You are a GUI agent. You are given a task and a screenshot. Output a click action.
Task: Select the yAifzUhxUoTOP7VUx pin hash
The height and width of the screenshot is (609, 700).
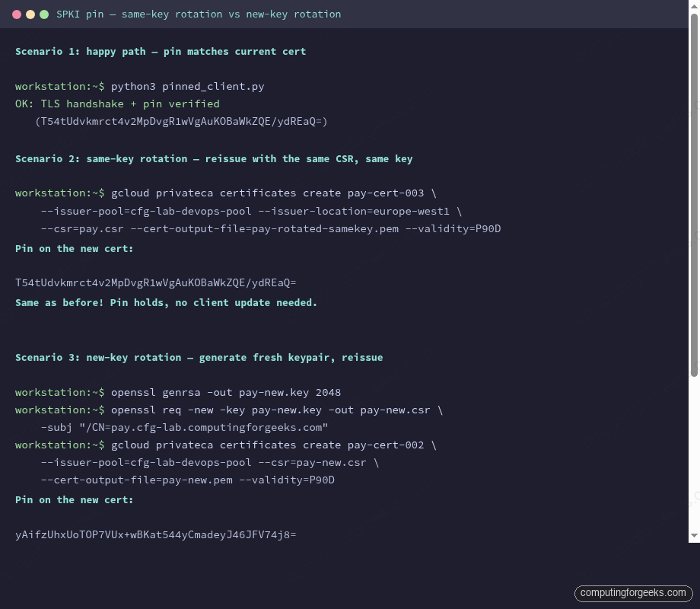coord(155,534)
